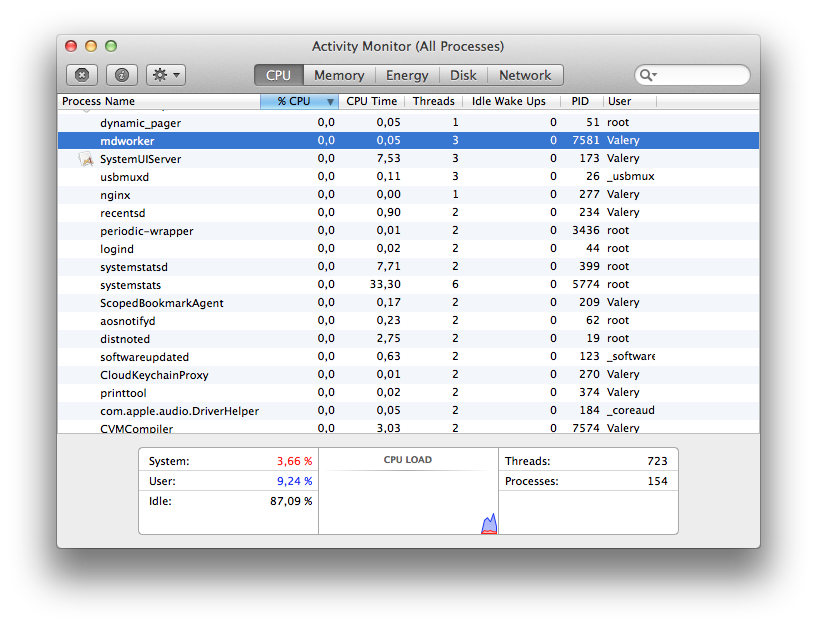The image size is (817, 627).
Task: Switch to the Network tab
Action: coord(525,75)
